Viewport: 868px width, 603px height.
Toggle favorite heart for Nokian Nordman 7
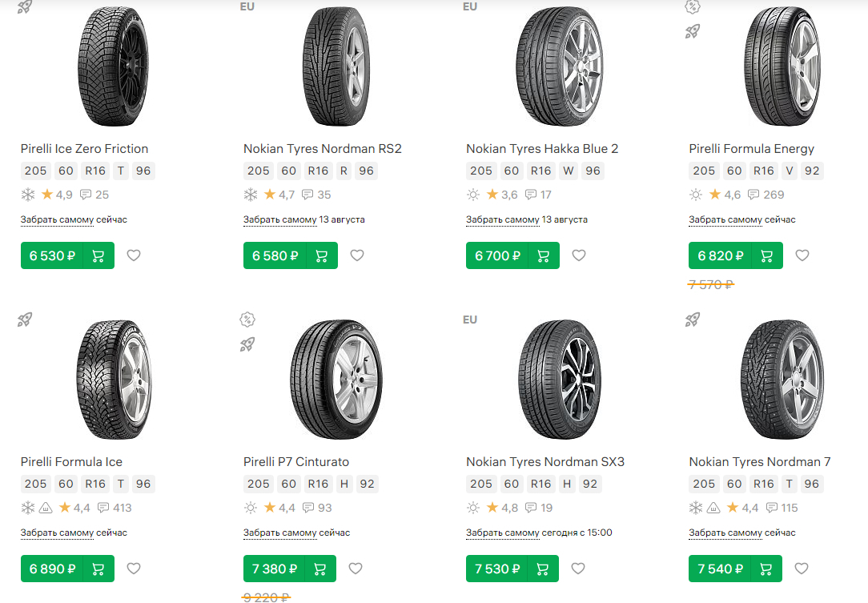[x=802, y=569]
